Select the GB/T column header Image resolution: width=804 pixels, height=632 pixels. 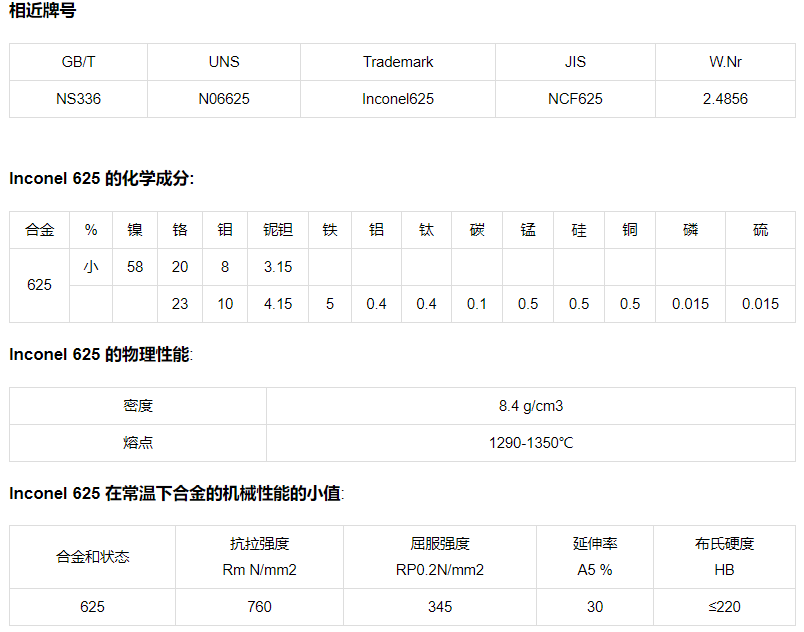[78, 62]
